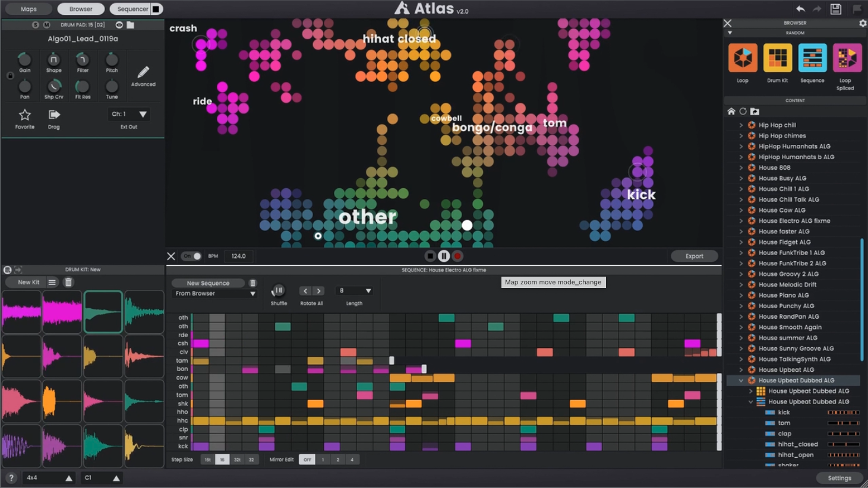Image resolution: width=868 pixels, height=488 pixels.
Task: Pause playback
Action: (444, 256)
